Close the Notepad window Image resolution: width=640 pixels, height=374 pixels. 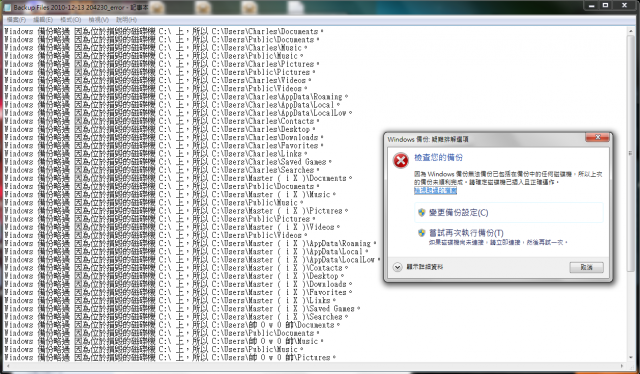point(624,5)
